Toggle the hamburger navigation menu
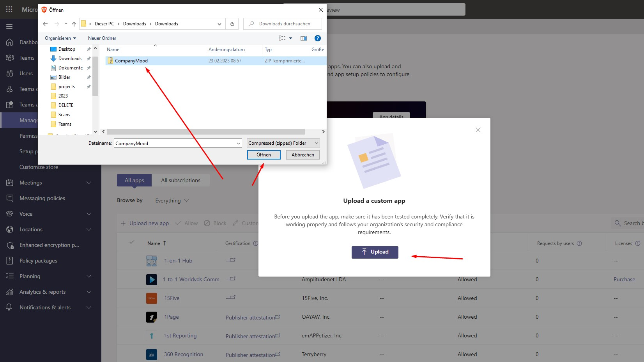This screenshot has width=644, height=362. 9,27
